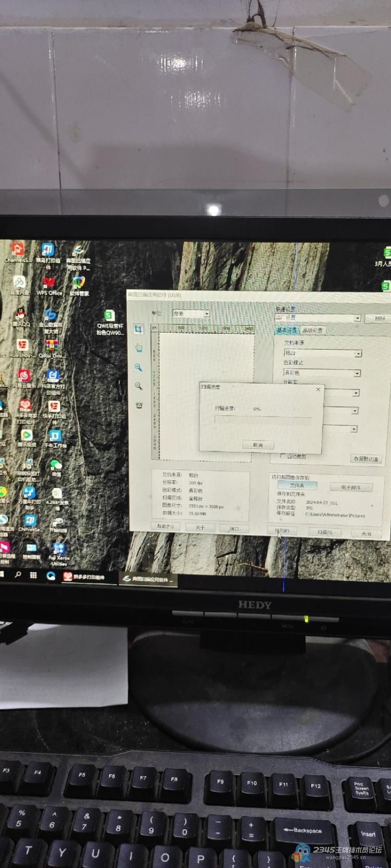Open 抖店官方打印组件 desktop icon
The width and height of the screenshot is (391, 868).
(x=53, y=382)
